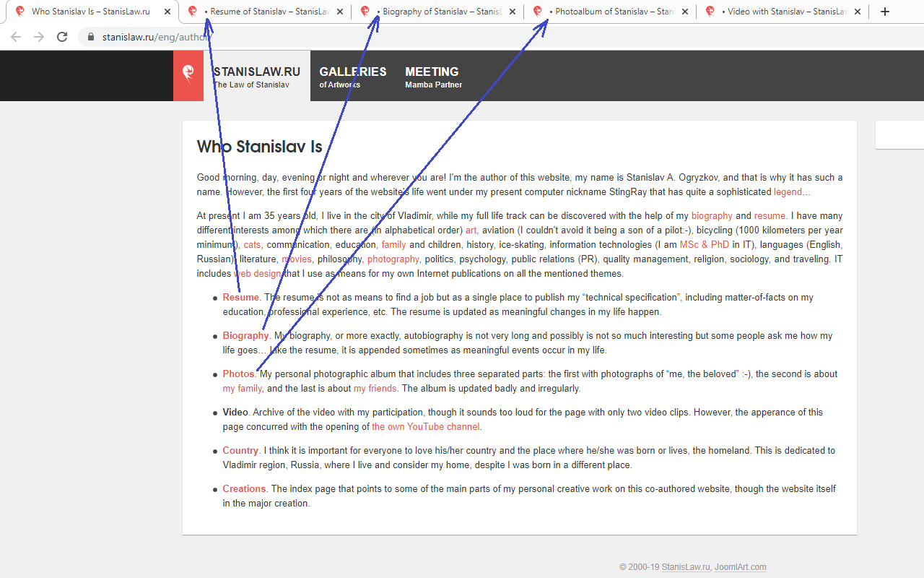Click the footer 'JoomlArt.com' link
The image size is (924, 578).
click(741, 567)
